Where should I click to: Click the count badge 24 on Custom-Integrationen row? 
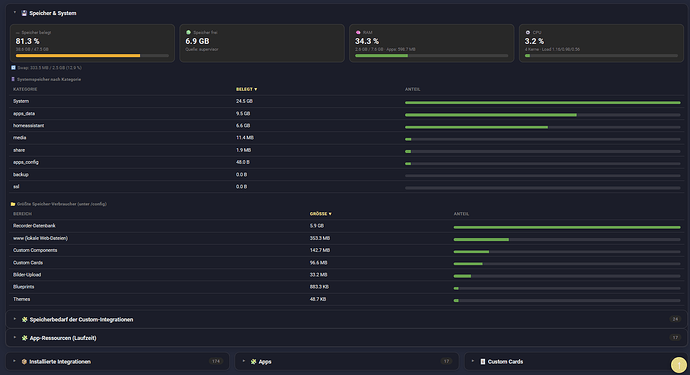(675, 319)
